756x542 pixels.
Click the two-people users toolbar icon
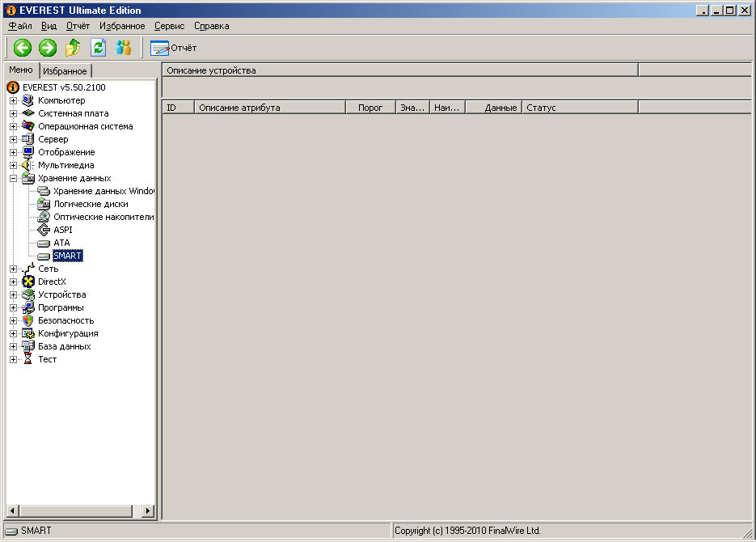[x=124, y=48]
